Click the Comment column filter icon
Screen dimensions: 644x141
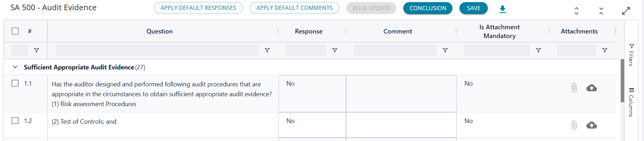pos(445,50)
